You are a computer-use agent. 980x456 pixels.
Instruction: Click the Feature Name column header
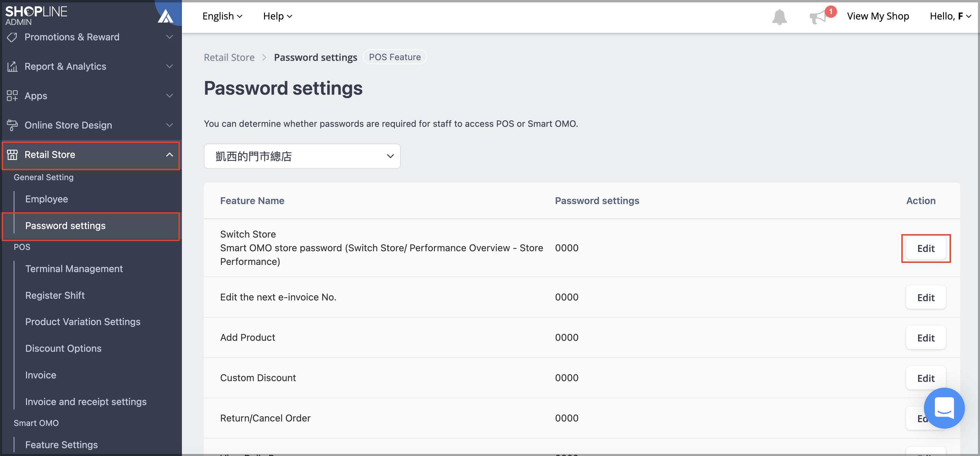tap(252, 200)
